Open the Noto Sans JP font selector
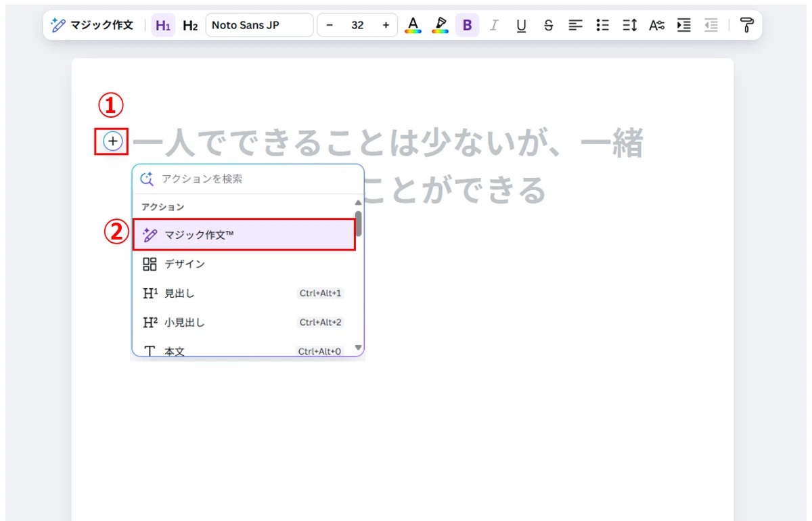Image resolution: width=812 pixels, height=521 pixels. coord(260,25)
